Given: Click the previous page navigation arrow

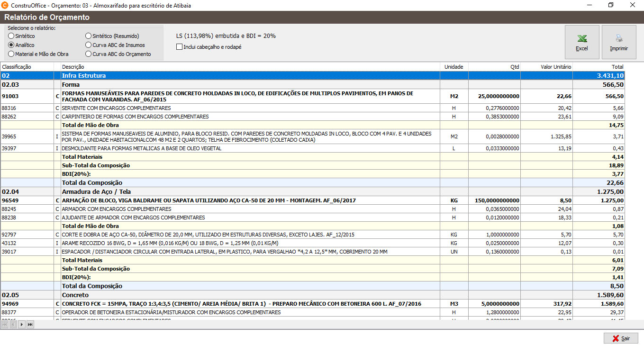Looking at the screenshot, I should click(x=13, y=324).
